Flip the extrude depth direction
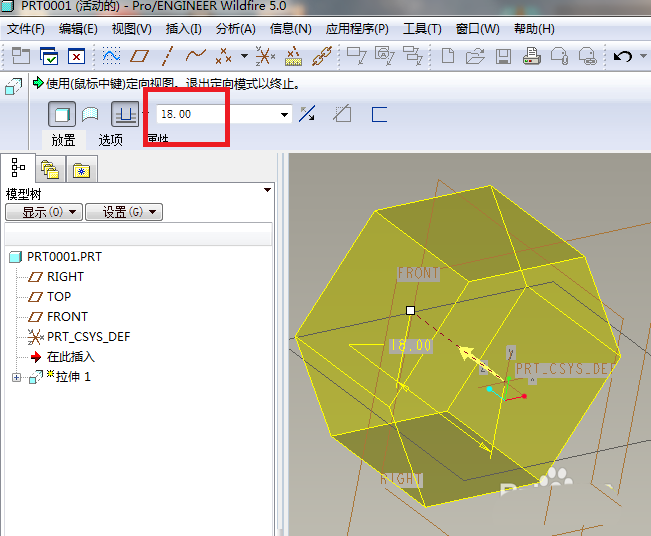The height and width of the screenshot is (536, 651). coord(307,114)
